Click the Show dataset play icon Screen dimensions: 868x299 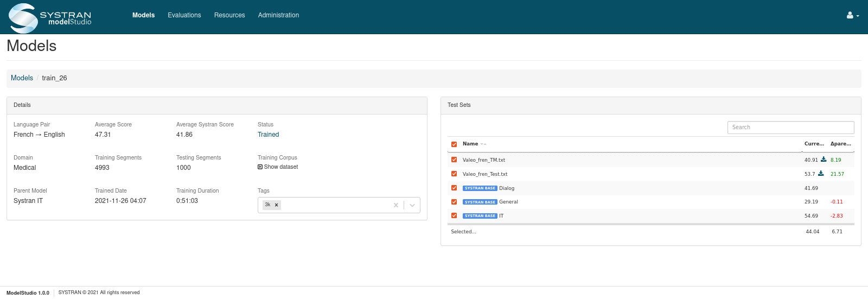pos(260,167)
